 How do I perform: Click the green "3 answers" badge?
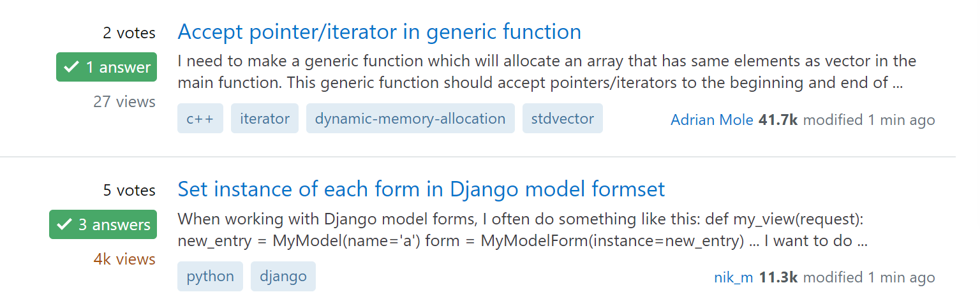coord(103,224)
